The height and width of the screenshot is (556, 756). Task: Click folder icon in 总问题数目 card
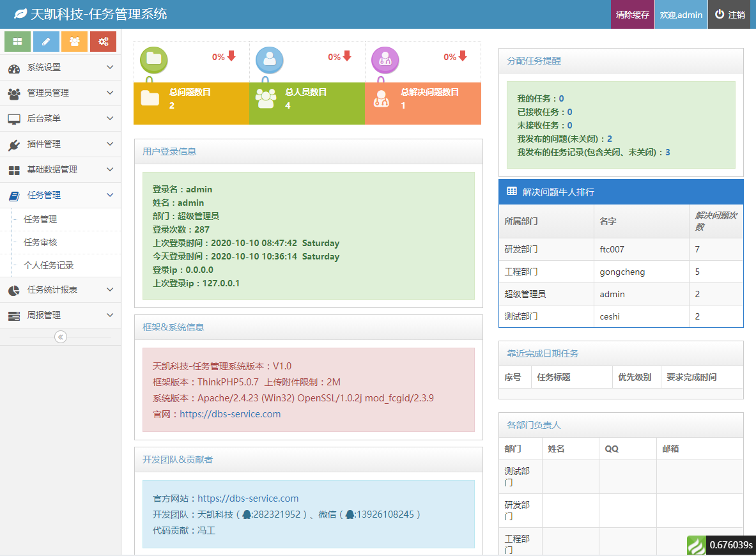point(150,98)
